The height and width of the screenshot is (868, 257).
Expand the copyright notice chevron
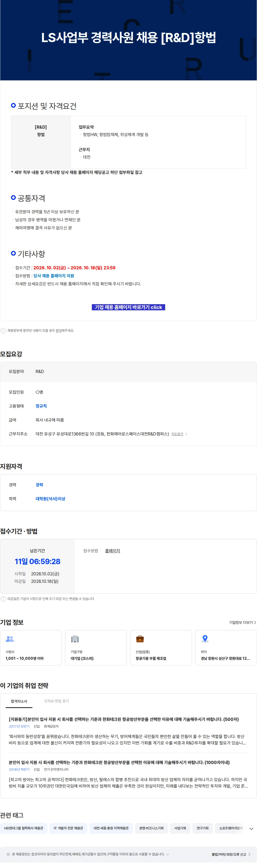point(167,854)
